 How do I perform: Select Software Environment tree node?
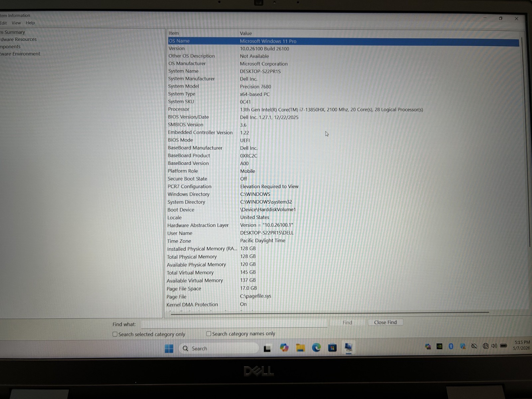(x=20, y=54)
